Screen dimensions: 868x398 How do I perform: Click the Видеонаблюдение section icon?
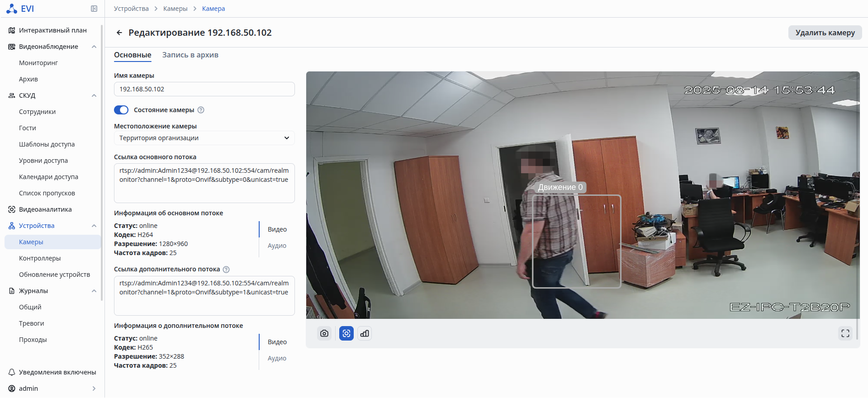pos(12,47)
